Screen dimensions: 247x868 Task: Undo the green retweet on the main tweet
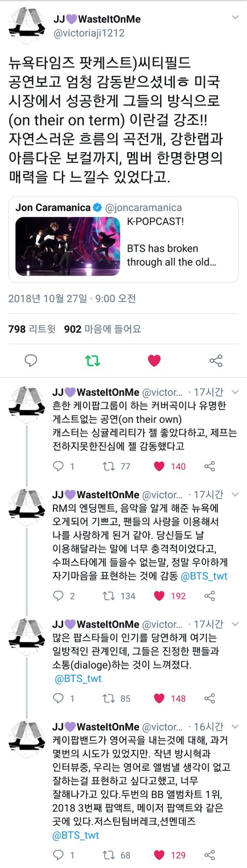click(93, 360)
